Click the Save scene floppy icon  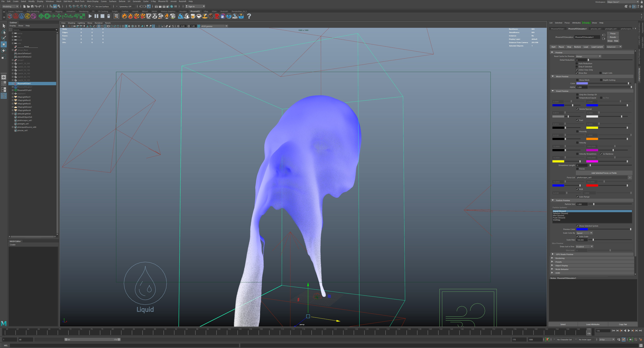click(32, 7)
